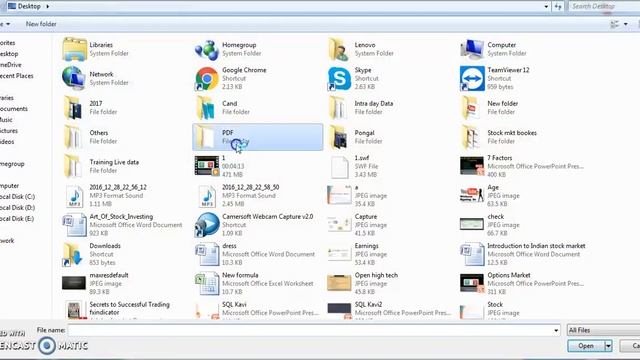Select the Downloads shortcut icon

73,254
